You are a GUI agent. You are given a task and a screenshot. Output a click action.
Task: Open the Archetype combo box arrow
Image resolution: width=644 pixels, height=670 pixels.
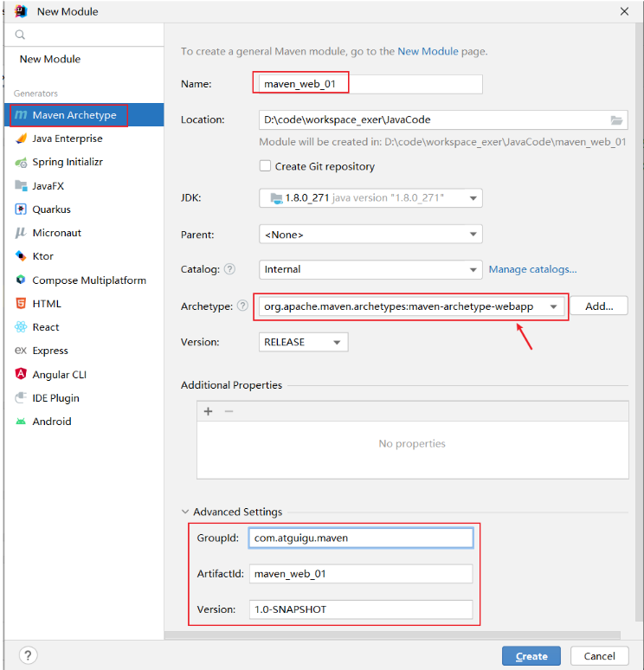pos(553,306)
